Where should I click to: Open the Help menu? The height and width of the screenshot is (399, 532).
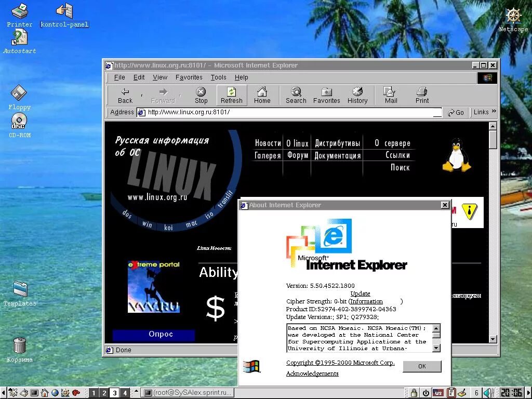click(241, 77)
